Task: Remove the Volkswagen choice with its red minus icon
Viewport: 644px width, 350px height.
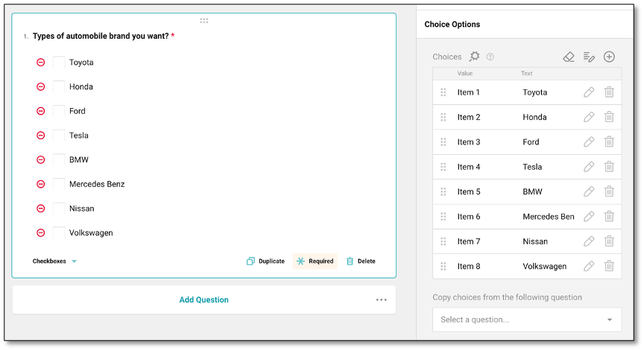Action: point(41,233)
